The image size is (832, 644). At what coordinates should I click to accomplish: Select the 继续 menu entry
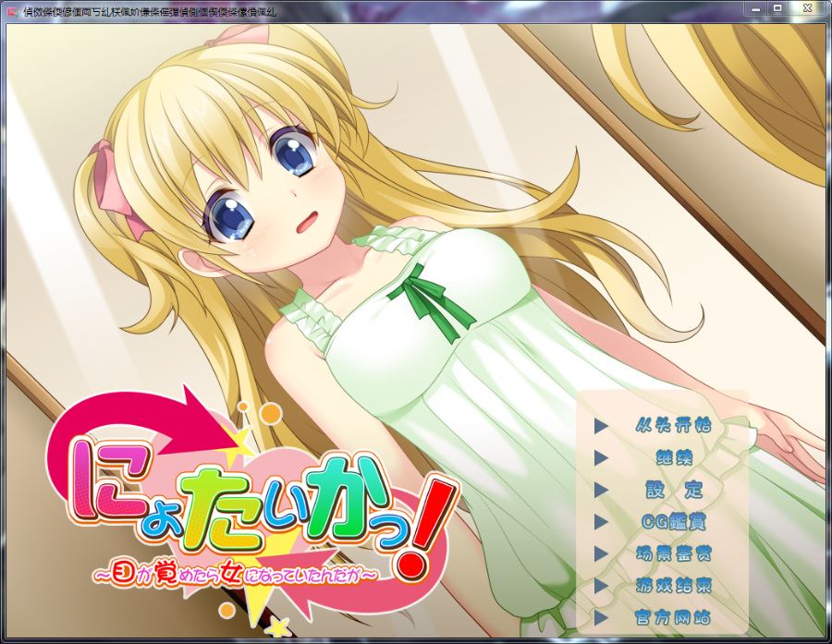[674, 457]
